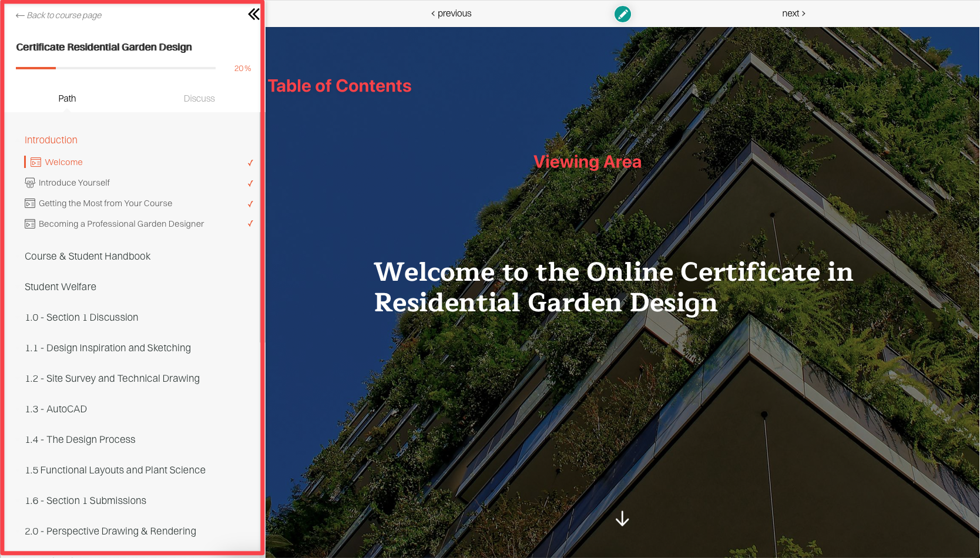Image resolution: width=980 pixels, height=558 pixels.
Task: Click the checkmark for Becoming a Professional Garden Designer
Action: 250,224
